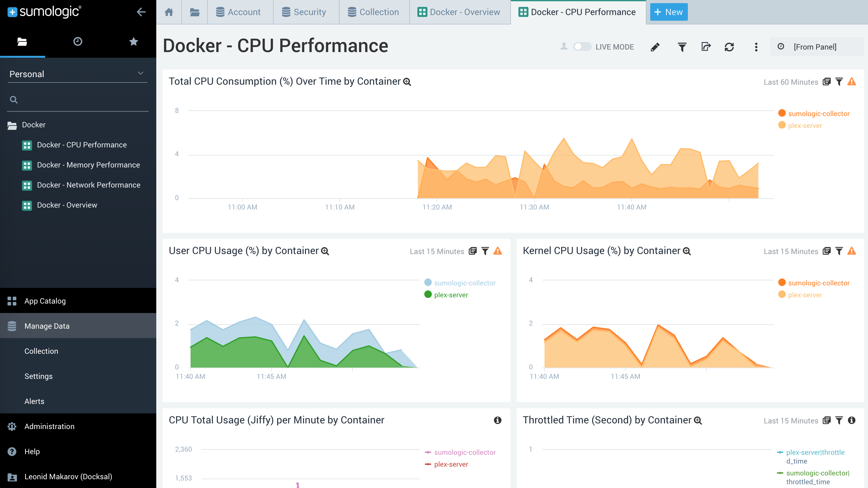This screenshot has height=488, width=868.
Task: Click the search magnifier in the sidebar
Action: 14,100
